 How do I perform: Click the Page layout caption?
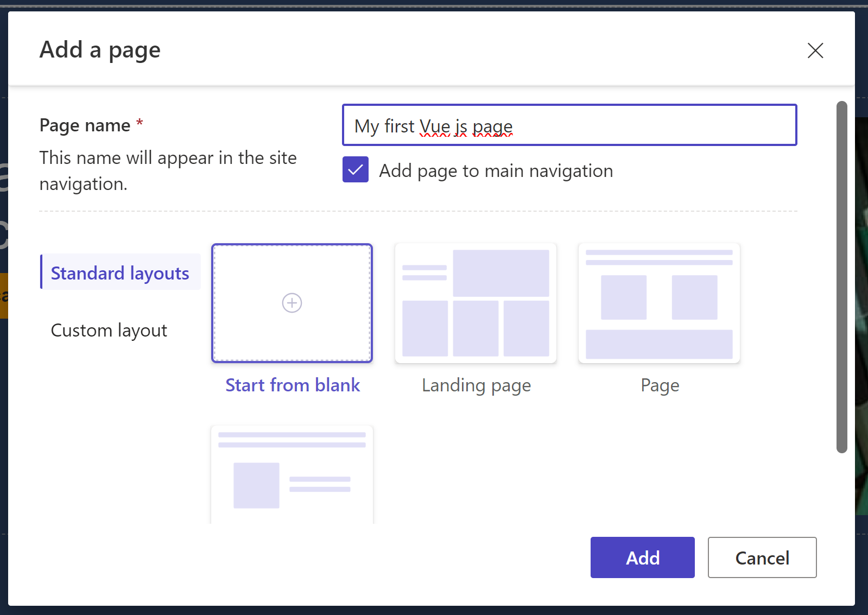[x=658, y=385]
